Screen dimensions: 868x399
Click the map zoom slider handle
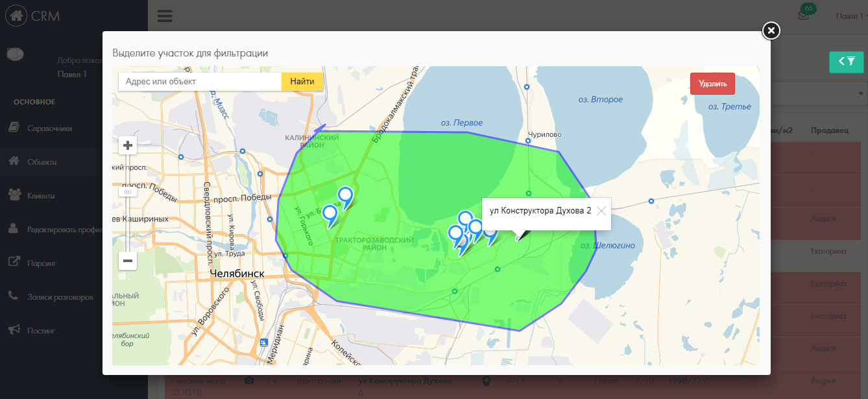tap(128, 192)
